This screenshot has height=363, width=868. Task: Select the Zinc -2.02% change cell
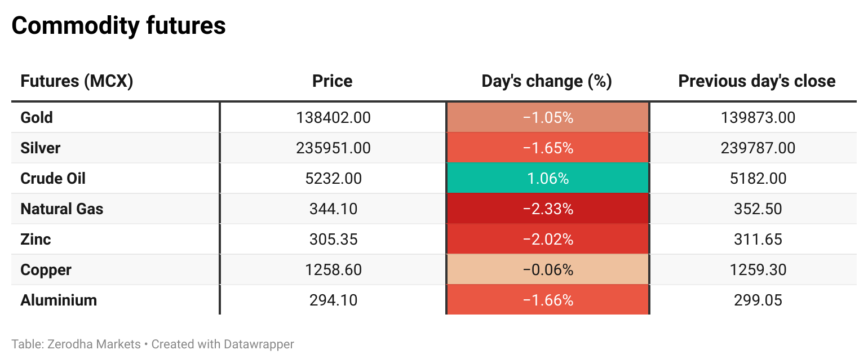click(x=548, y=240)
